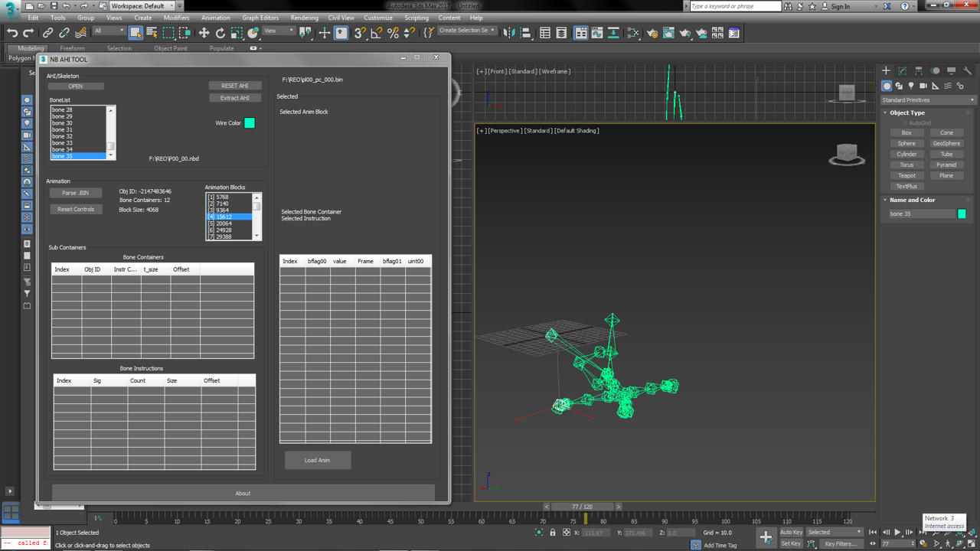Click the Teapot primitive button
Viewport: 980px width, 551px height.
[x=906, y=175]
